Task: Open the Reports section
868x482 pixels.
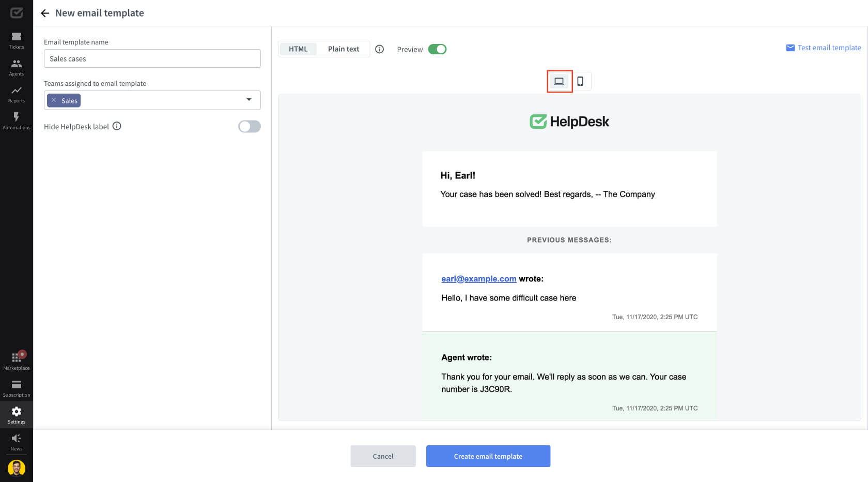Action: click(x=17, y=94)
